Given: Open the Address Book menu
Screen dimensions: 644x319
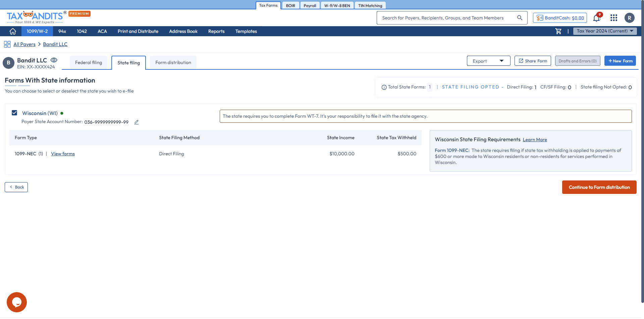Looking at the screenshot, I should (x=183, y=31).
